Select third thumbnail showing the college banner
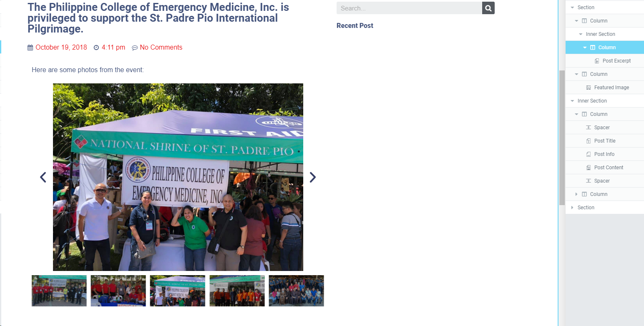 tap(178, 291)
